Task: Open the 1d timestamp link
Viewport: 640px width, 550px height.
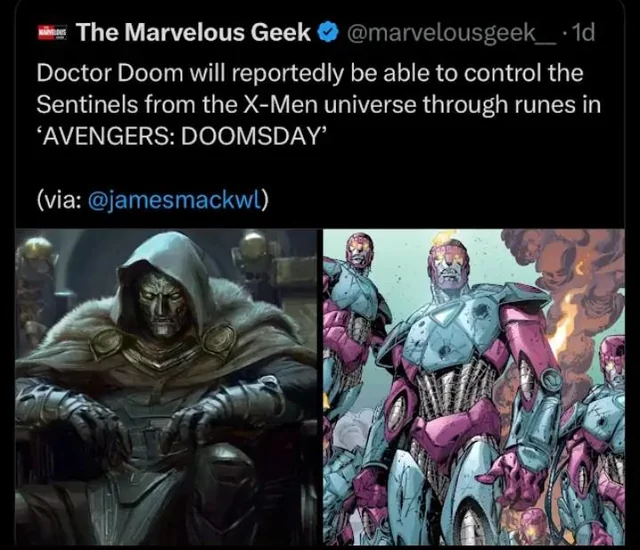Action: (584, 32)
